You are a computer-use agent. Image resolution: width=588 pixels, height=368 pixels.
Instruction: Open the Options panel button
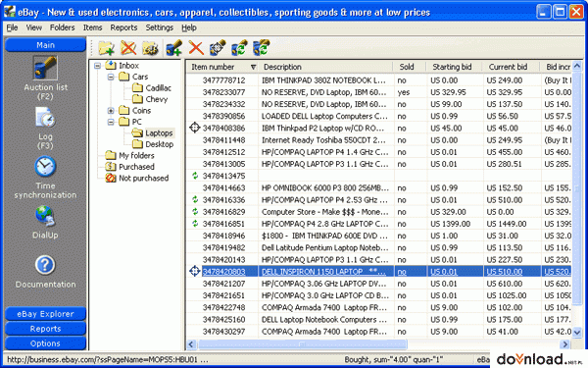(x=45, y=343)
